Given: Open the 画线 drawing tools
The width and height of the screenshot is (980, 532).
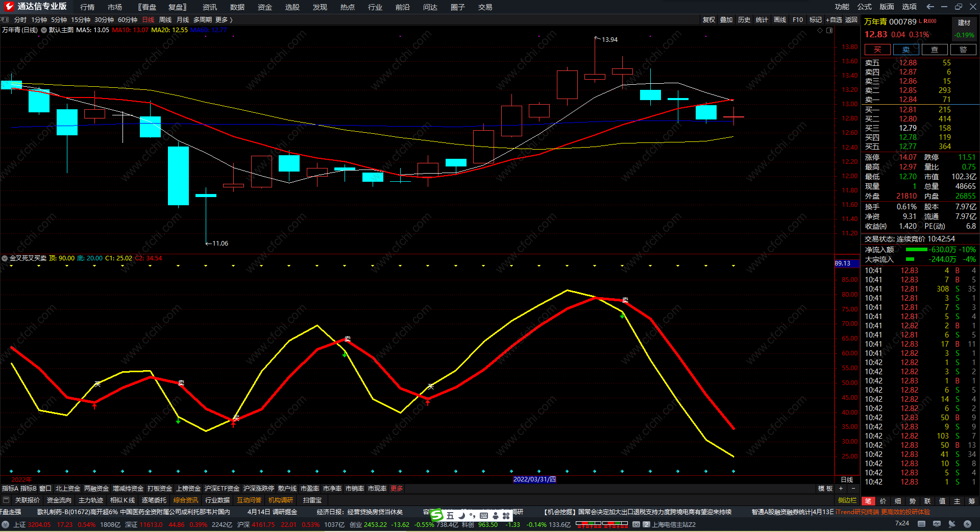Looking at the screenshot, I should 780,20.
